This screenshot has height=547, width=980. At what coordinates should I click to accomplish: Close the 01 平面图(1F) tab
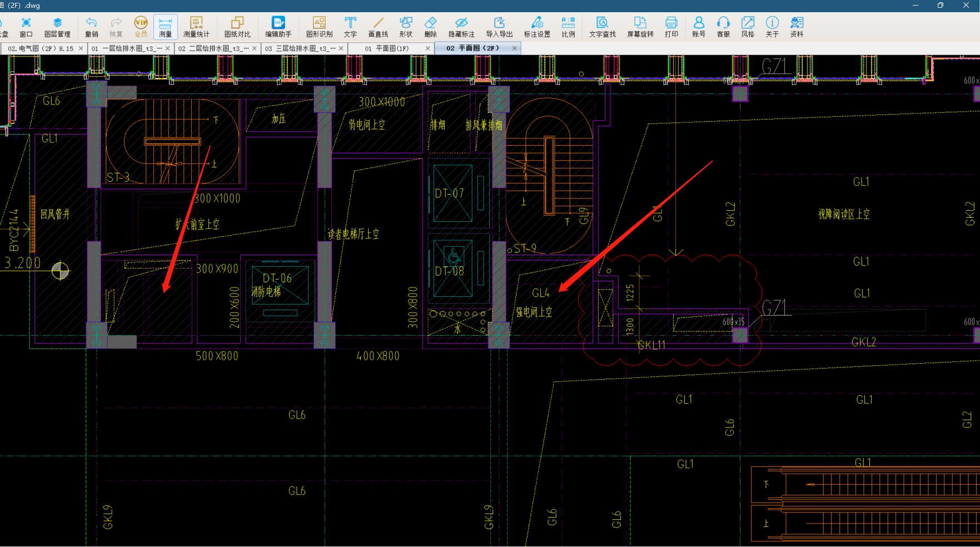click(x=427, y=48)
